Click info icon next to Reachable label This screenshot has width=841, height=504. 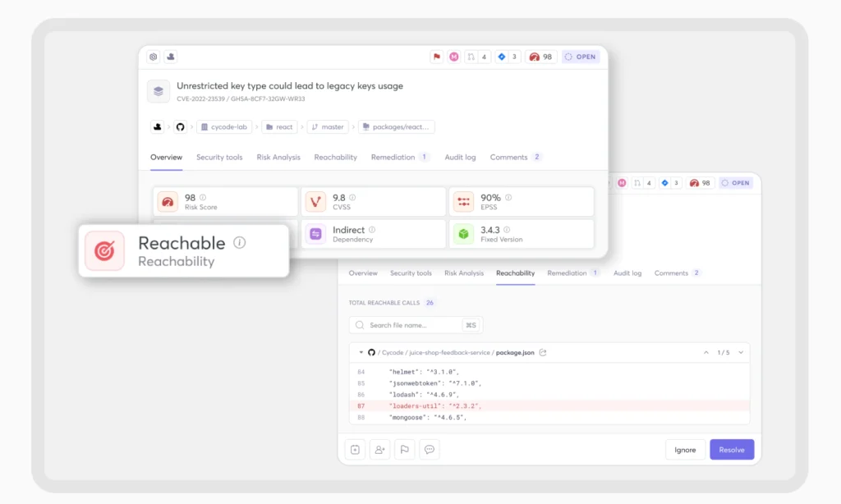pos(240,242)
